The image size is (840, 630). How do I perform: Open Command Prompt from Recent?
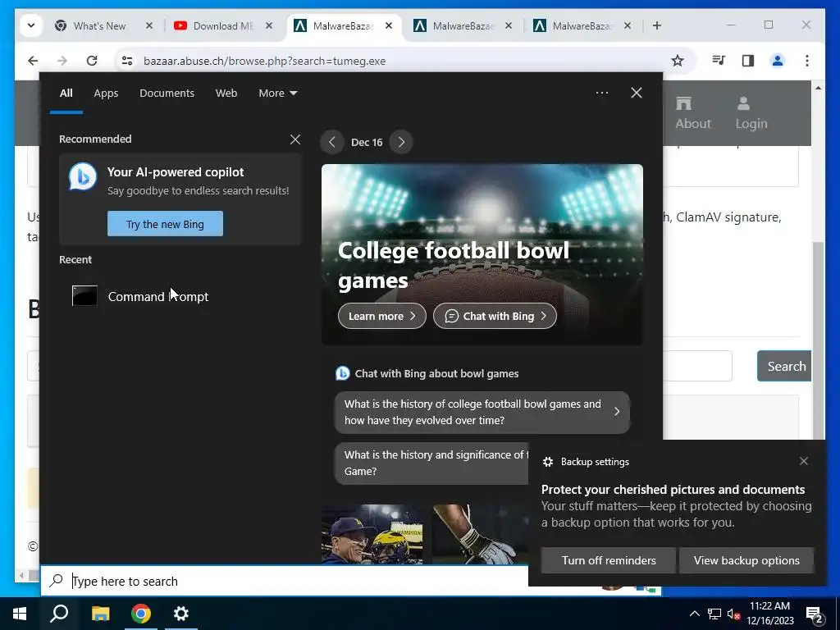coord(180,296)
